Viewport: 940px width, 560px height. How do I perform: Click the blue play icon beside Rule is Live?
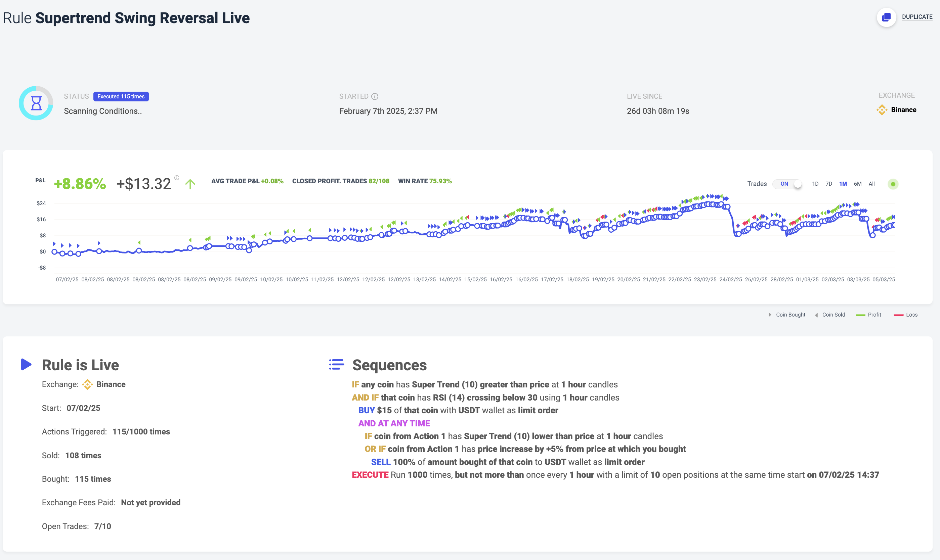coord(26,365)
